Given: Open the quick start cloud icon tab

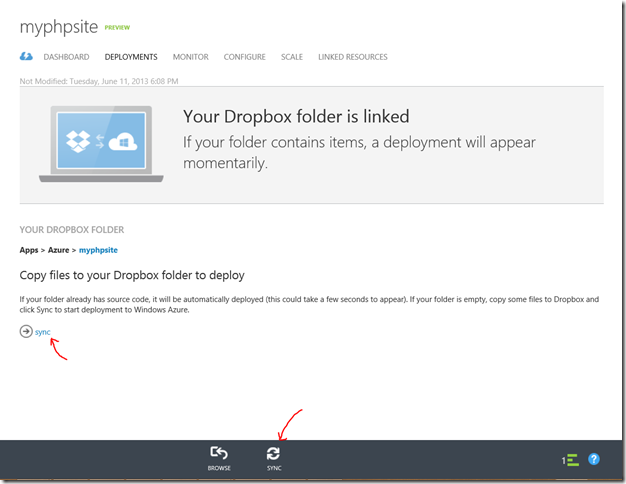Looking at the screenshot, I should (x=26, y=57).
